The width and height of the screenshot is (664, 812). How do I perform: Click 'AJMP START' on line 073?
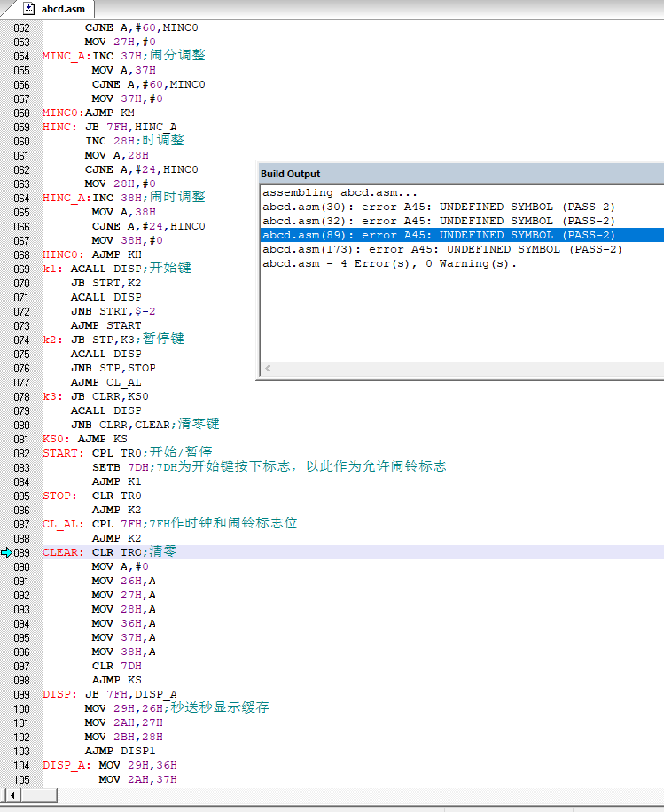pos(105,325)
